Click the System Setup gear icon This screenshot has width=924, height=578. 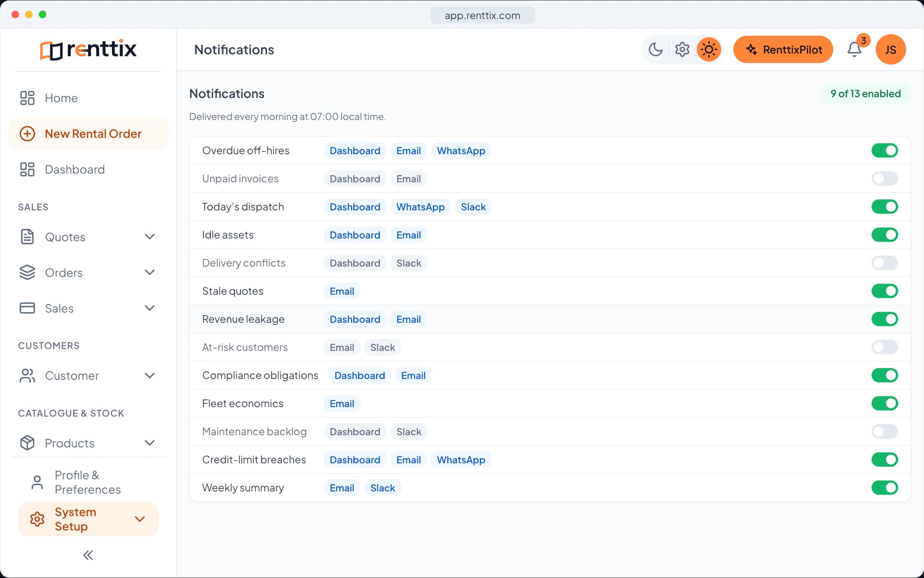pyautogui.click(x=37, y=519)
